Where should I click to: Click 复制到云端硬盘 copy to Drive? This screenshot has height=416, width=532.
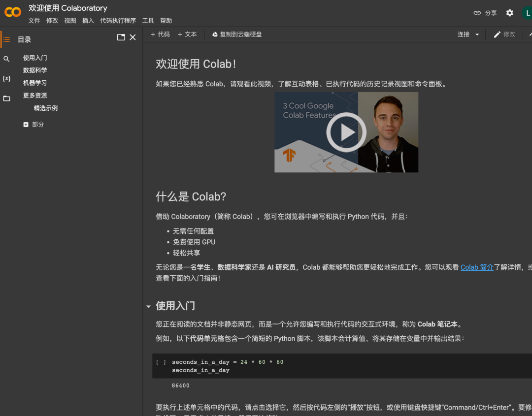[x=237, y=34]
